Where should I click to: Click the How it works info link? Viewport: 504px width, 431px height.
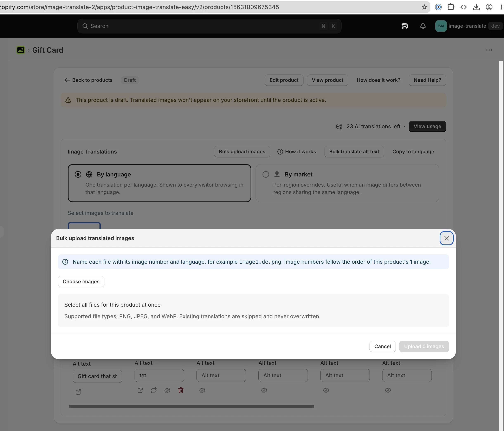(297, 151)
